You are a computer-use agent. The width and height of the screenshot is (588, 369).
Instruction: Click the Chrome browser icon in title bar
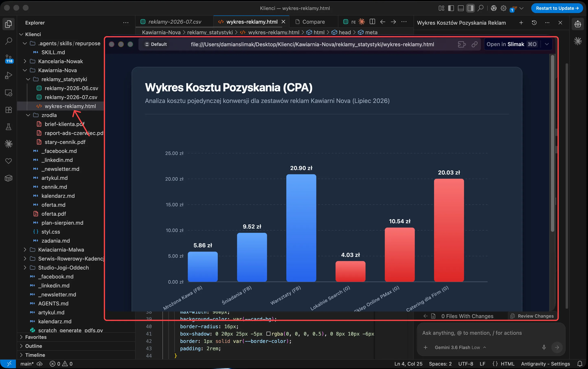click(494, 8)
